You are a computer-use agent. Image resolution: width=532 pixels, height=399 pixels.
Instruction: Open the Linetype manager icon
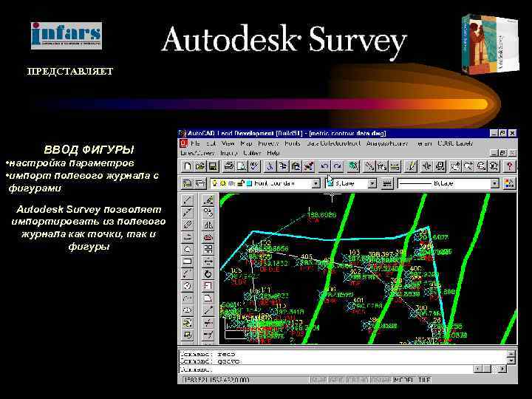tap(386, 183)
